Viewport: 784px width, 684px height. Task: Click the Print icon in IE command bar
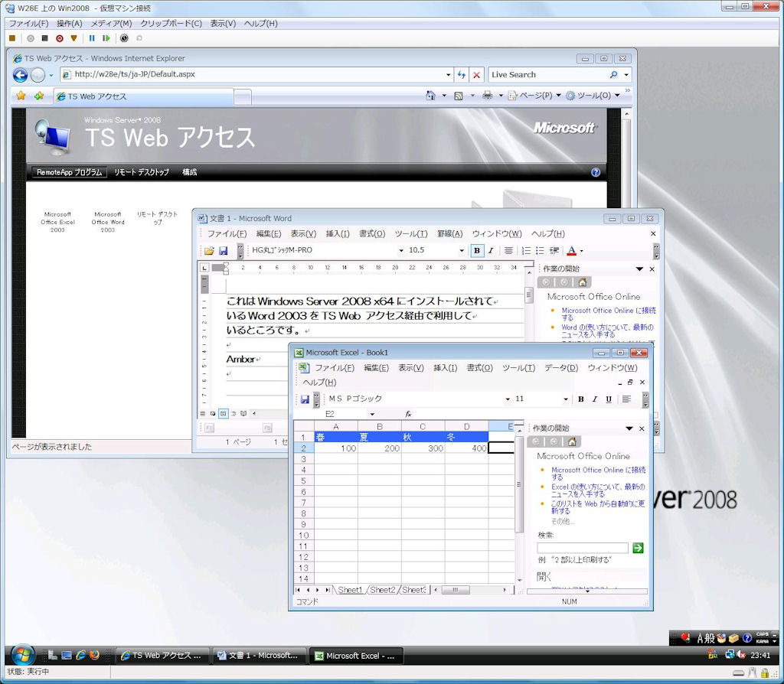tap(487, 96)
